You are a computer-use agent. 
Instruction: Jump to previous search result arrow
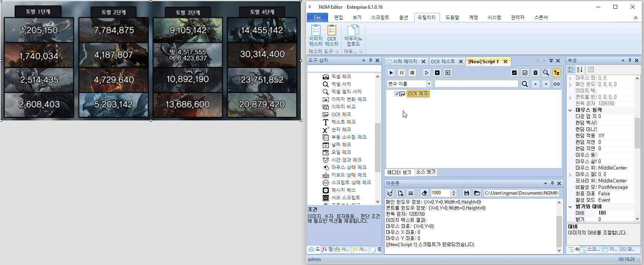click(536, 84)
